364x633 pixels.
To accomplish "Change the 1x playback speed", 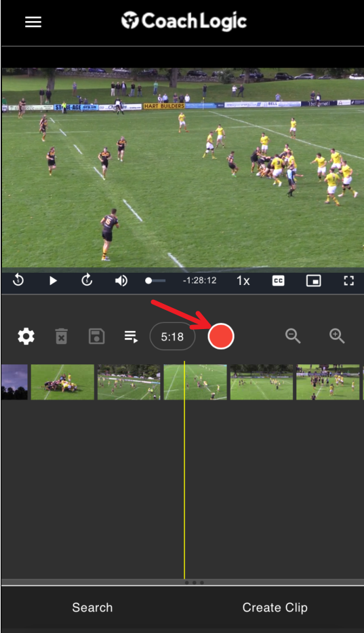I will click(243, 281).
